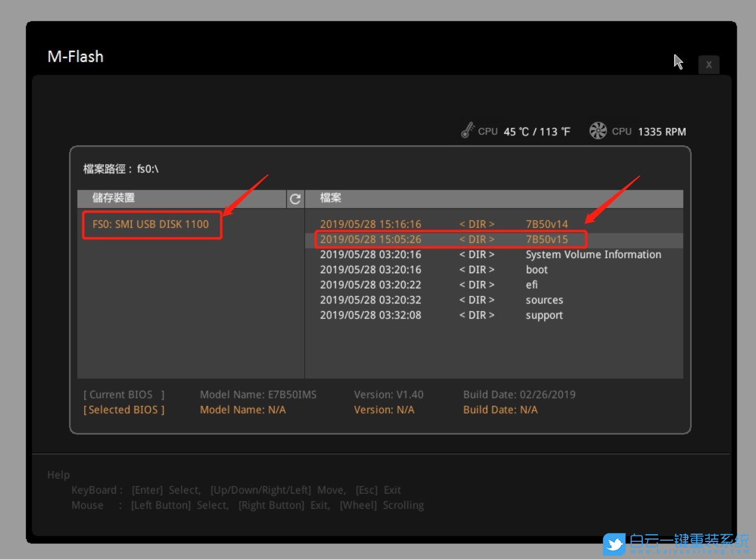
Task: Click the 白云一键重装系统 watermark link
Action: point(689,540)
